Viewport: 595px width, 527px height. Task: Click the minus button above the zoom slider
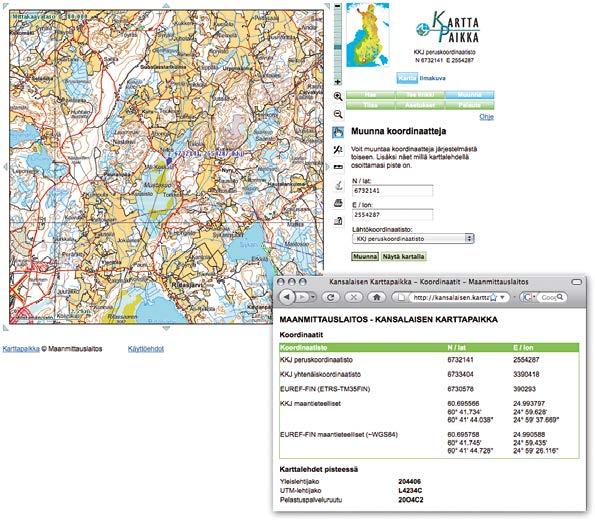338,6
